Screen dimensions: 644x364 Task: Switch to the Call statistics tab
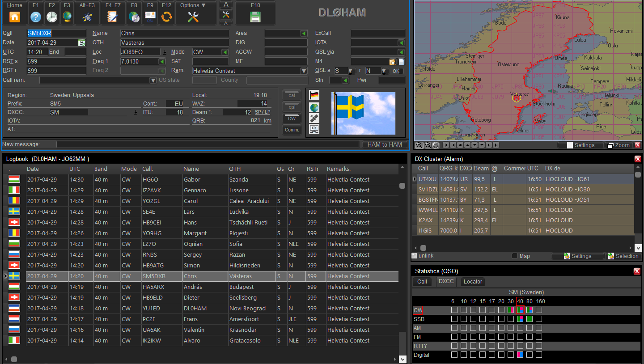point(422,281)
